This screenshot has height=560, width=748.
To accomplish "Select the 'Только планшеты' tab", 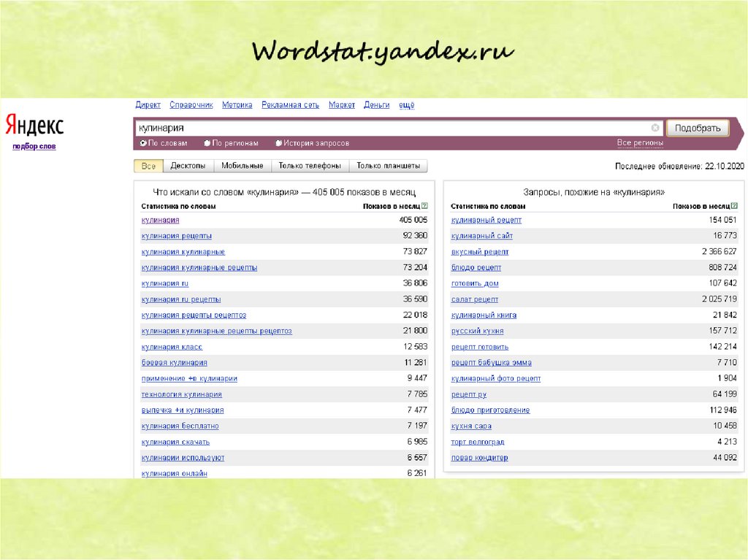I will pos(388,166).
